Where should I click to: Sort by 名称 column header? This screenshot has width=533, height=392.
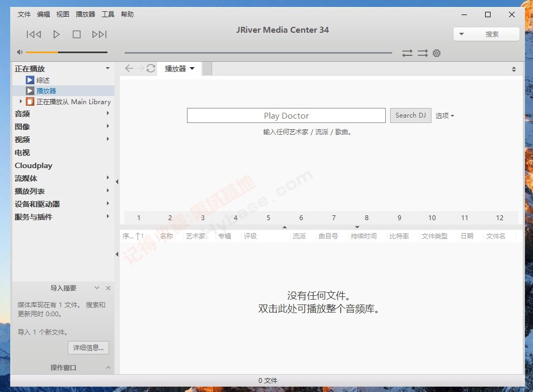[x=167, y=236]
